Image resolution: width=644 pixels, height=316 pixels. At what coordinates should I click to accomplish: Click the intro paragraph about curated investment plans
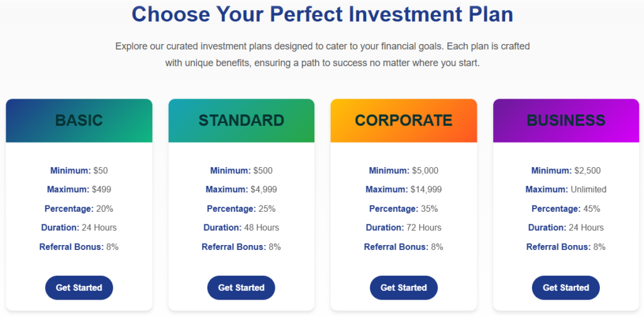[x=322, y=55]
